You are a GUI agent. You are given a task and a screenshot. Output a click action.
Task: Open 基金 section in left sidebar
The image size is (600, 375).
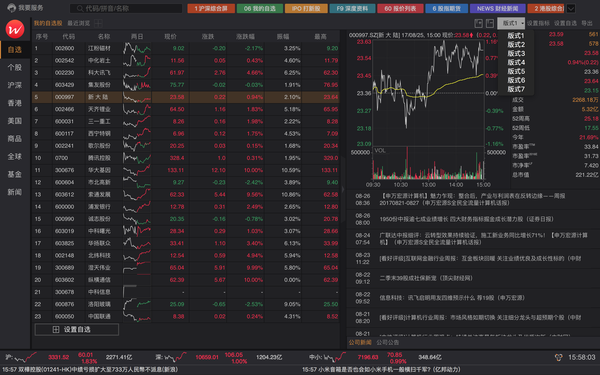(15, 174)
